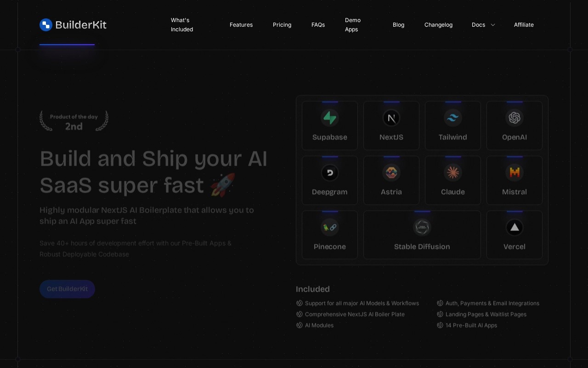Click 'Comprehensive NextJS AI Boiler Plate' text
The height and width of the screenshot is (368, 588).
pos(355,314)
